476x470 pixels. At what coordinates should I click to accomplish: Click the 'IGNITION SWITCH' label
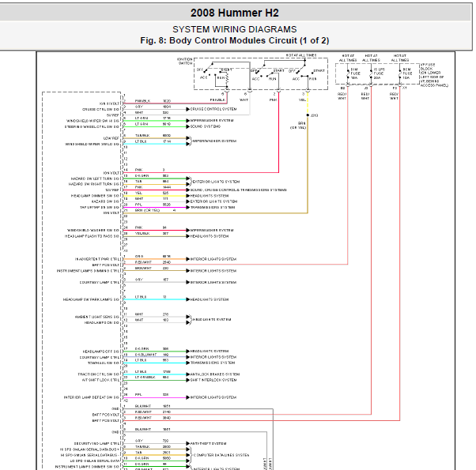pos(185,62)
